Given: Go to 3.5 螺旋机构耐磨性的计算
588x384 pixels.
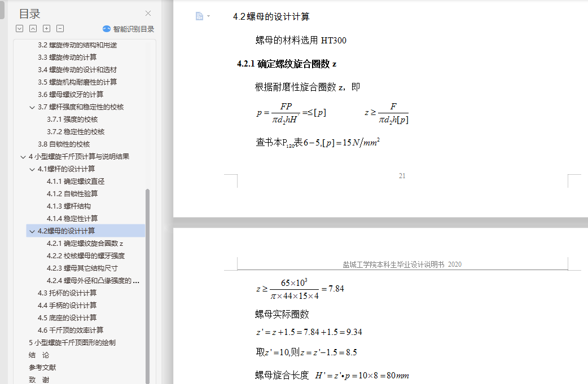Looking at the screenshot, I should (77, 82).
